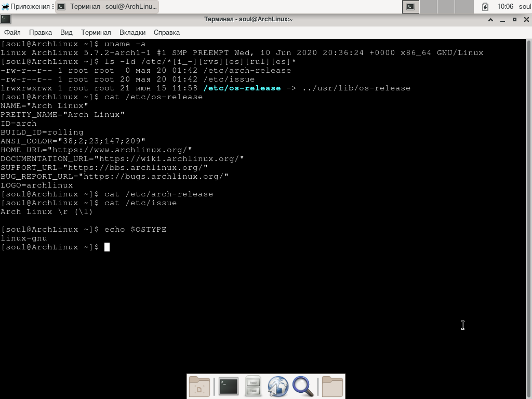Click the terminal's vertical scrollbar
The height and width of the screenshot is (399, 532).
coord(528,219)
